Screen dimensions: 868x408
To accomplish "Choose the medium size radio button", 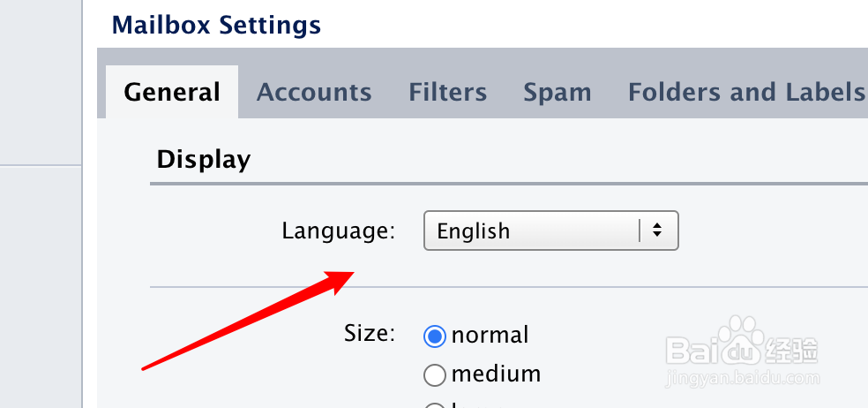I will (x=435, y=375).
